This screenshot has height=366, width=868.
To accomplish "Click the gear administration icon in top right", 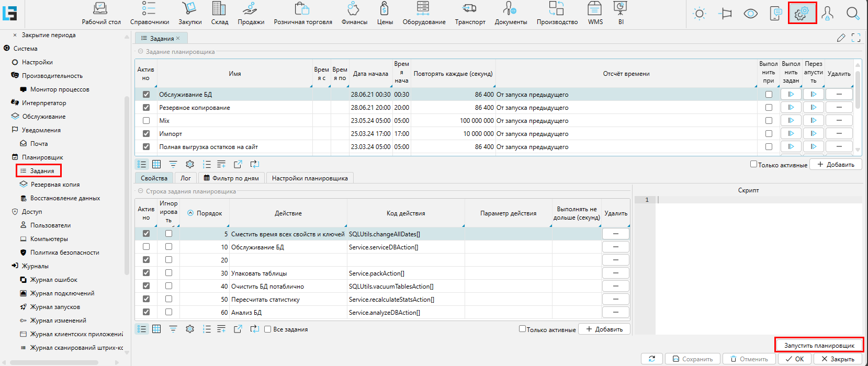I will tap(802, 13).
